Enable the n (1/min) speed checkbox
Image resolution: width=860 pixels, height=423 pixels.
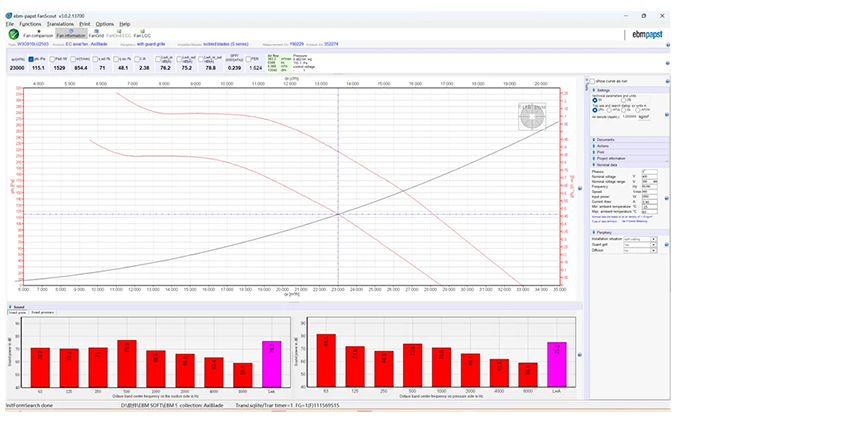[x=73, y=59]
